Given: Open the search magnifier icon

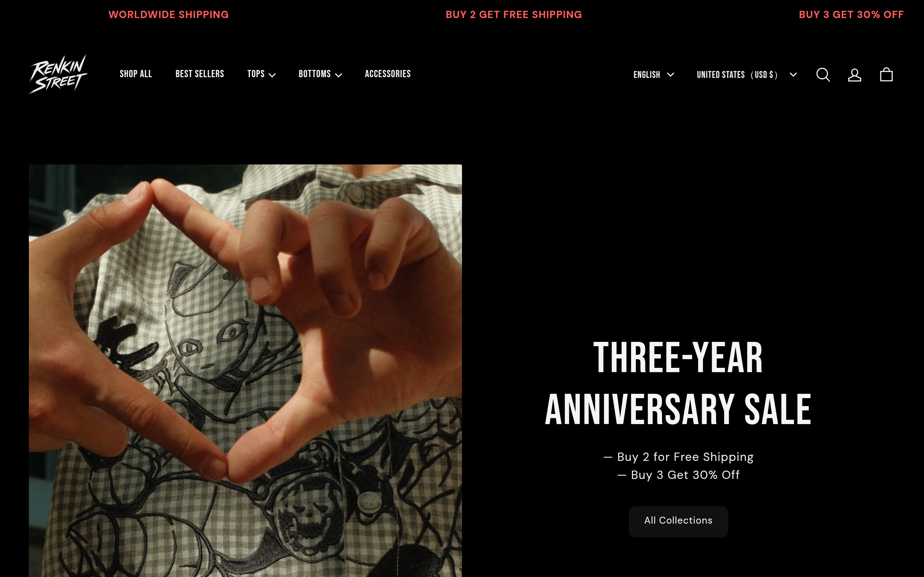Looking at the screenshot, I should tap(823, 75).
